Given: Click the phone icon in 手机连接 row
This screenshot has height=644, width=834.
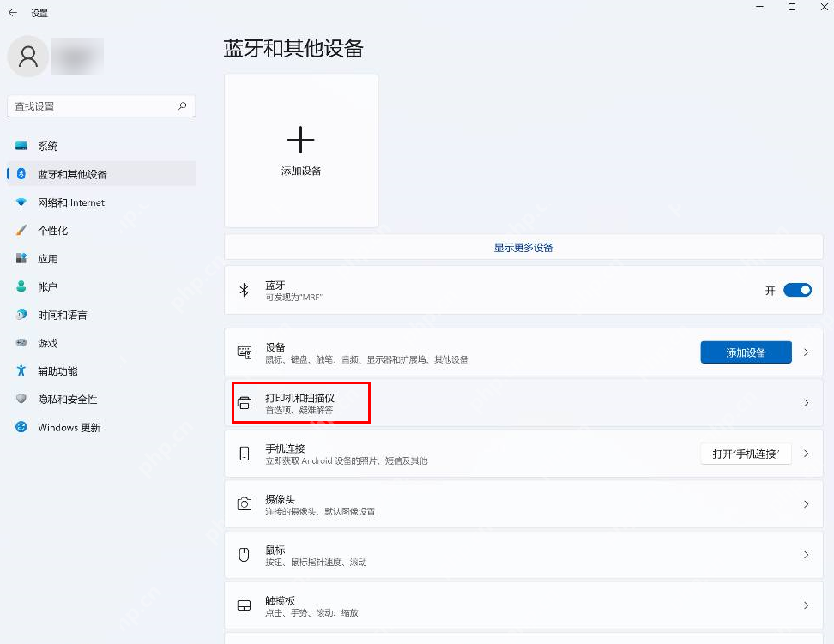Looking at the screenshot, I should click(245, 454).
